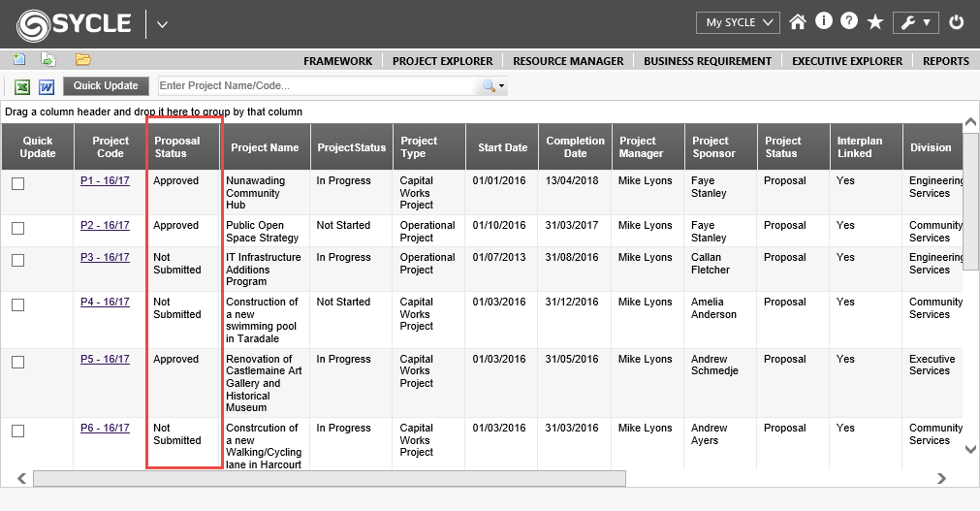Open project link P4 - 16/17
980x511 pixels.
(105, 302)
